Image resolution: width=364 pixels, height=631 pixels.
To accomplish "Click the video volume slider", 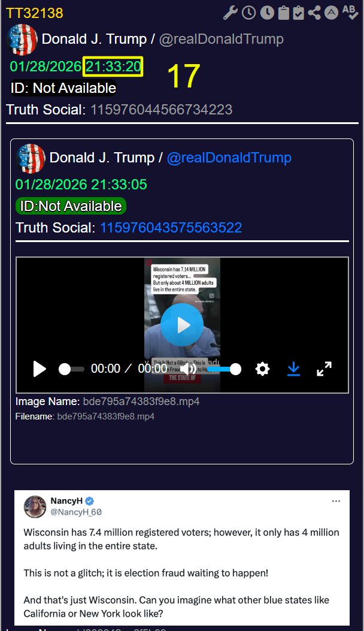I will point(222,370).
